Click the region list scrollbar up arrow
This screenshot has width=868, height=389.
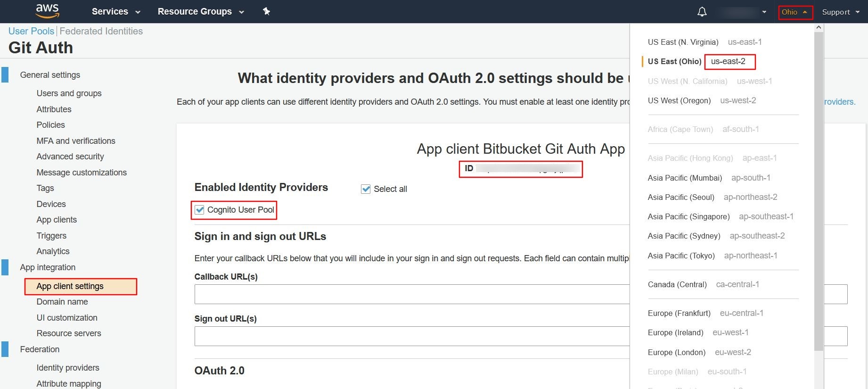819,27
